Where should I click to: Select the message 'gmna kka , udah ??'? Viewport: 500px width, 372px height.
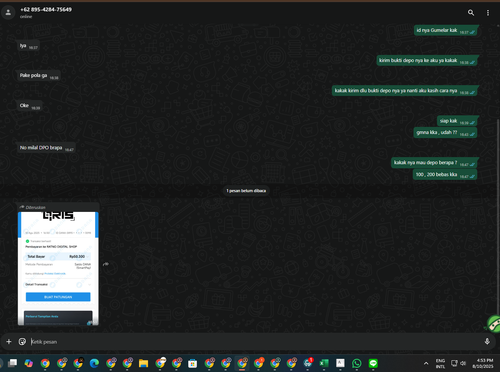tap(445, 133)
